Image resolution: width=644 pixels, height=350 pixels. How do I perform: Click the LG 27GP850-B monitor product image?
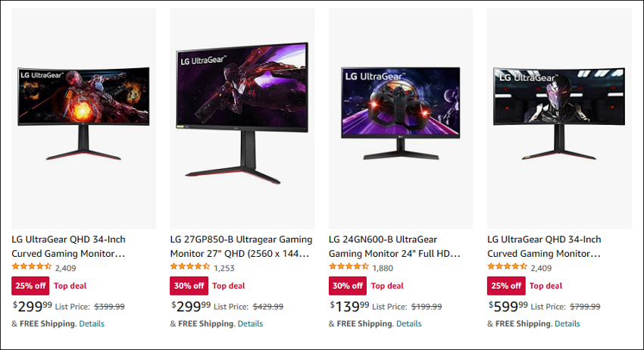[242, 118]
